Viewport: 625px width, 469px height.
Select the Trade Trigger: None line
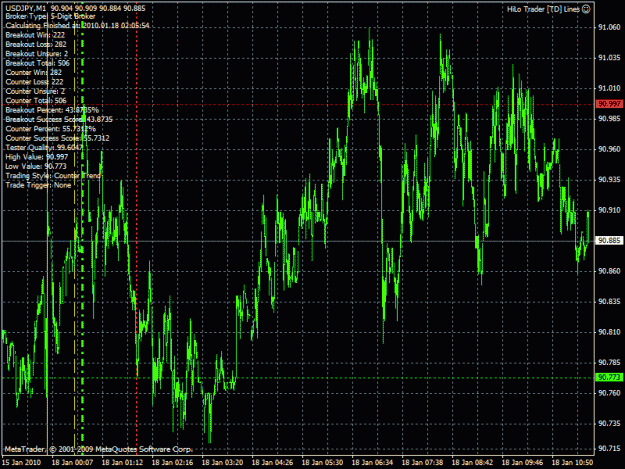[38, 185]
